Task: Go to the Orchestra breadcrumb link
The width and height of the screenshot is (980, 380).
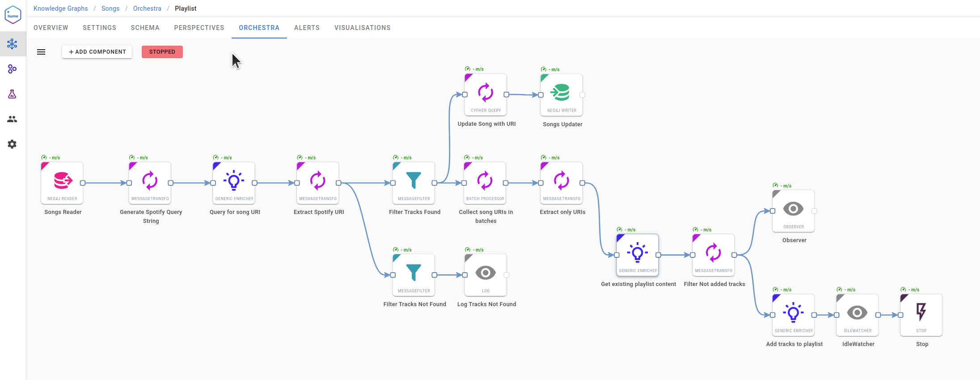Action: point(147,9)
